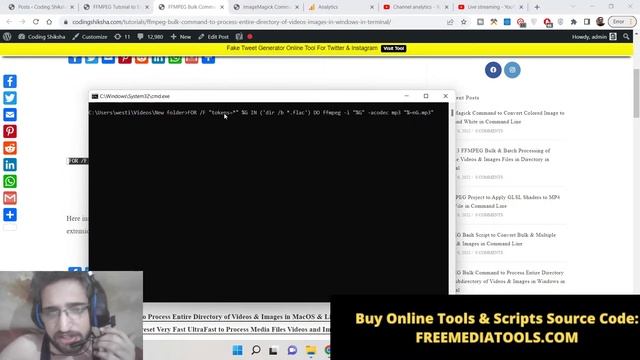Share via WhatsApp in the side bar
This screenshot has width=640, height=360.
(10, 181)
